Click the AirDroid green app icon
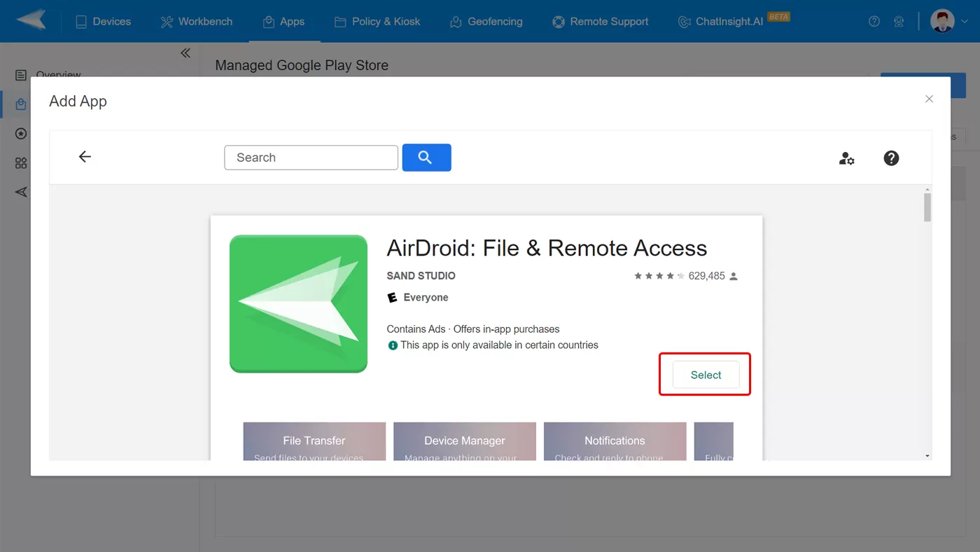980x552 pixels. tap(298, 303)
